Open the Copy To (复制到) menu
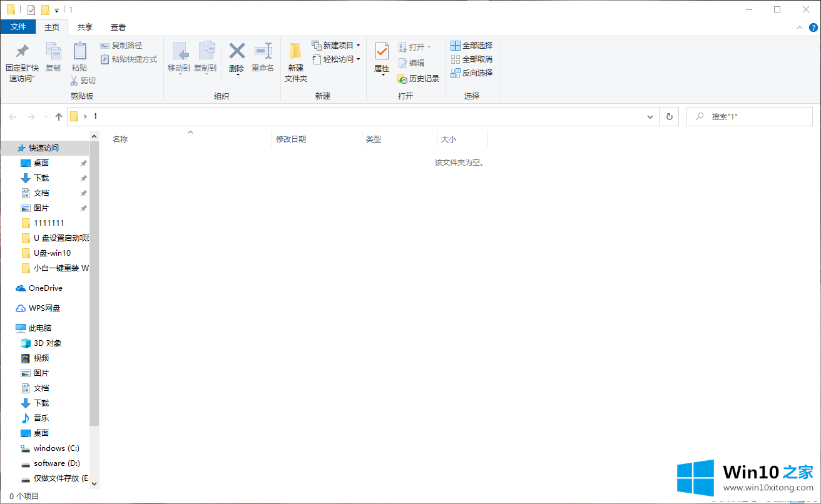Viewport: 821px width, 504px height. point(205,58)
